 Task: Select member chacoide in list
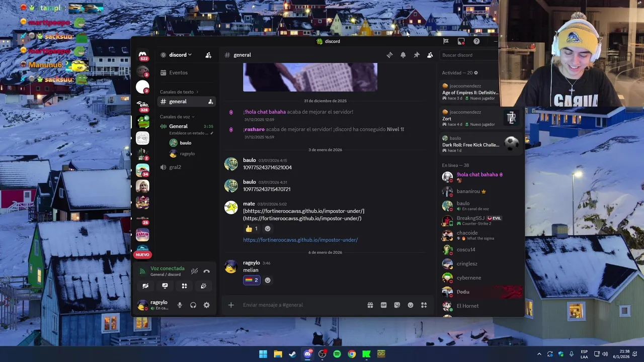(x=480, y=235)
